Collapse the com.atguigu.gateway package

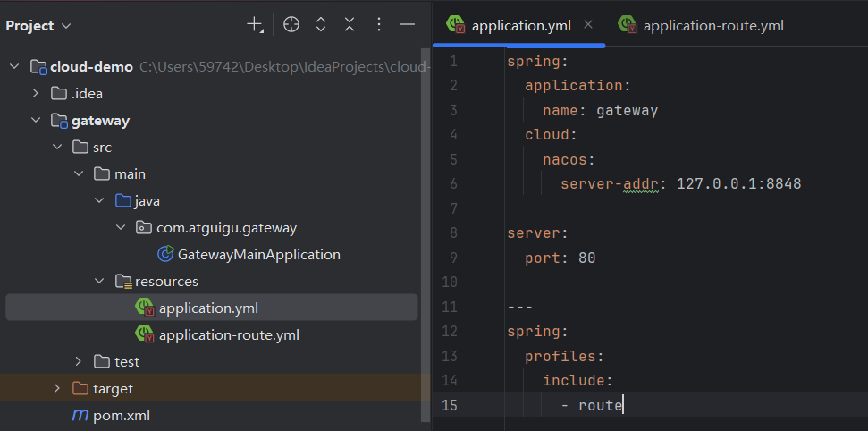(x=120, y=228)
